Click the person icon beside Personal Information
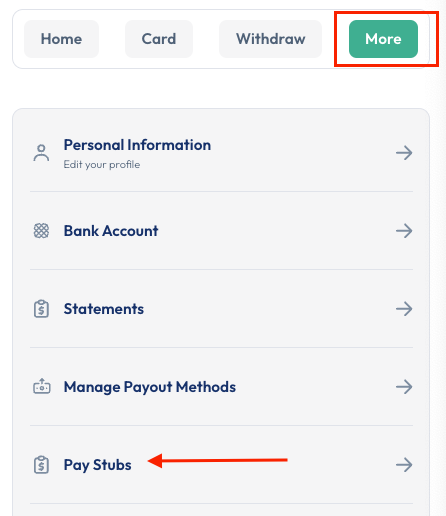This screenshot has height=516, width=446. pos(41,153)
